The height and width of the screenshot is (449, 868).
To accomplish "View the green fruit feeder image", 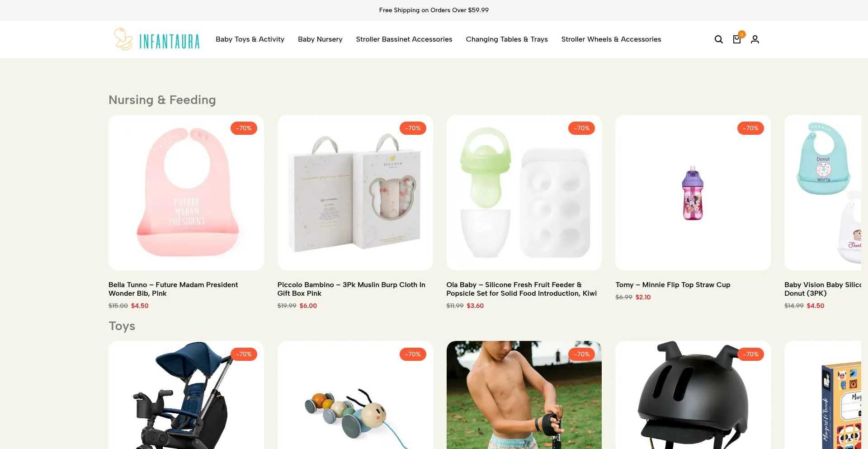I will pos(524,193).
